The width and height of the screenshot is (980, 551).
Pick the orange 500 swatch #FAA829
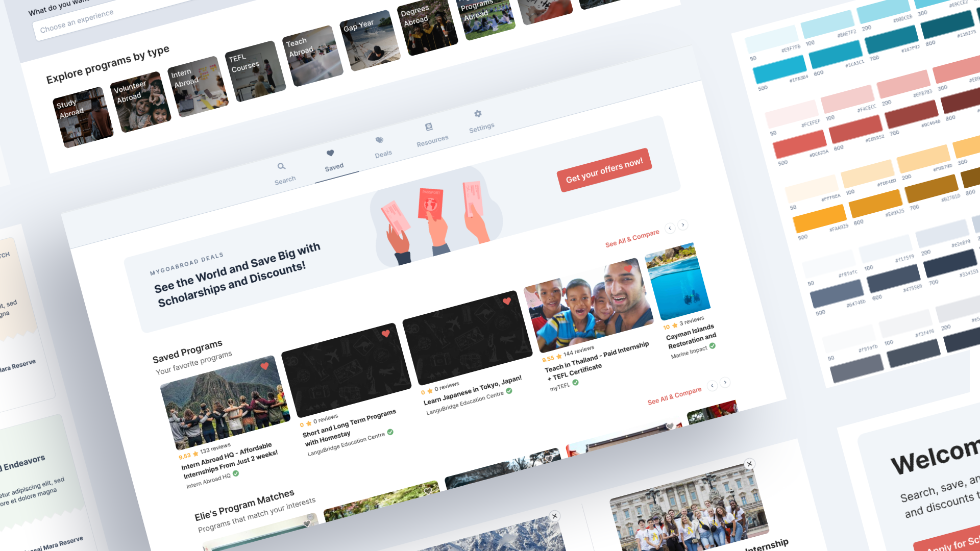[x=820, y=218]
